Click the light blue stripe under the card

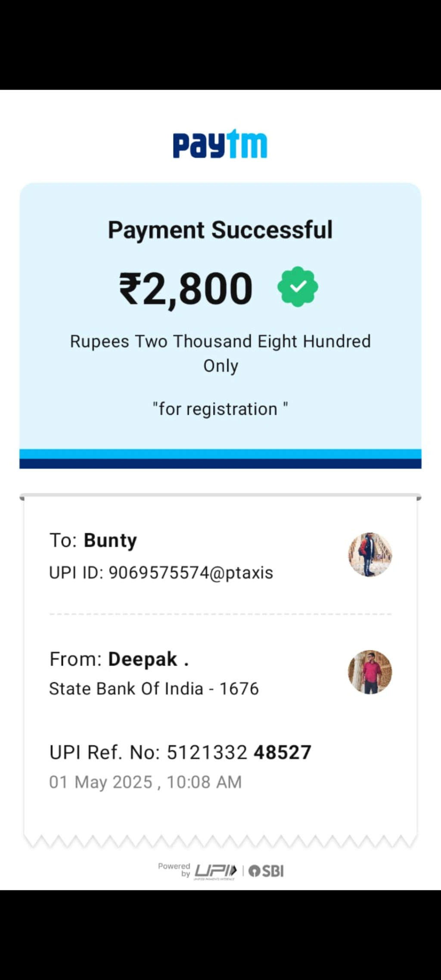click(x=220, y=454)
